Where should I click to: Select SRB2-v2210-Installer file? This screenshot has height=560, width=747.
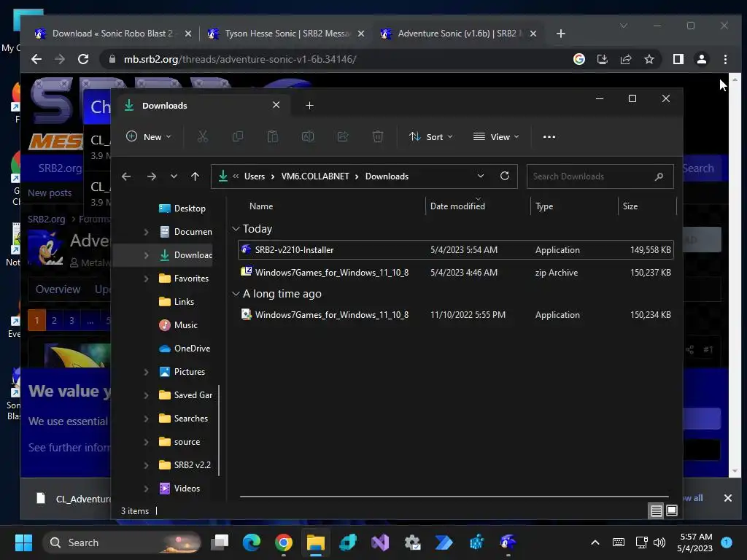click(455, 250)
